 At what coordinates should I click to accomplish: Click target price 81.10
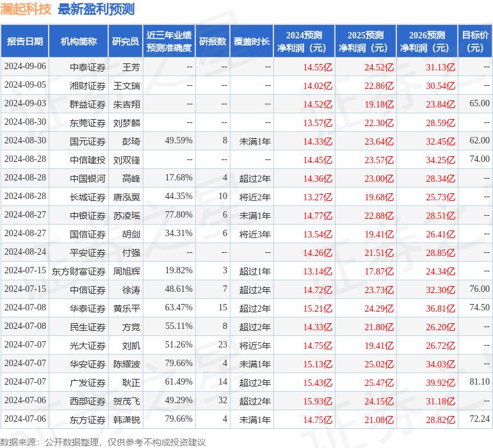click(x=480, y=381)
